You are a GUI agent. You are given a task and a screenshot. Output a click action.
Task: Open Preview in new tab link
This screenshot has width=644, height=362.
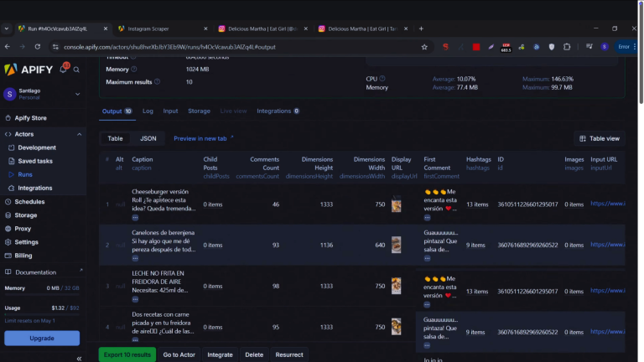(203, 139)
